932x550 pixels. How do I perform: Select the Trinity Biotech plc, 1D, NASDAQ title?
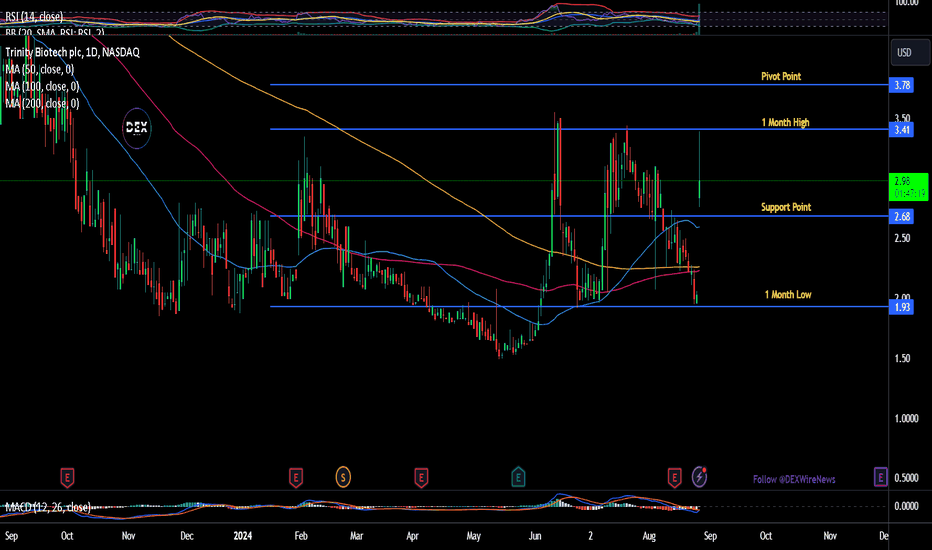click(x=73, y=52)
